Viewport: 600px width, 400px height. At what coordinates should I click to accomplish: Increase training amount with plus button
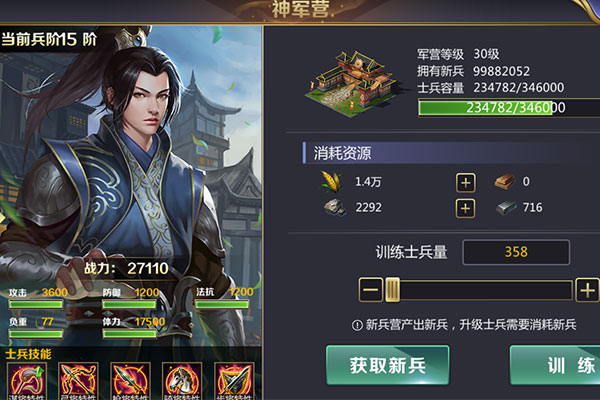587,290
